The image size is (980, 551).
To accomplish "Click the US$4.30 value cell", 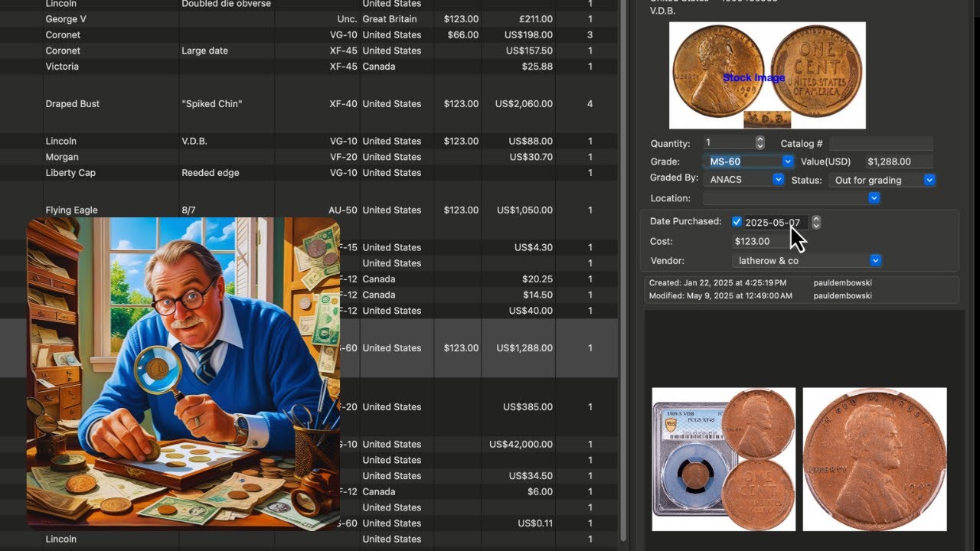I will click(x=534, y=247).
